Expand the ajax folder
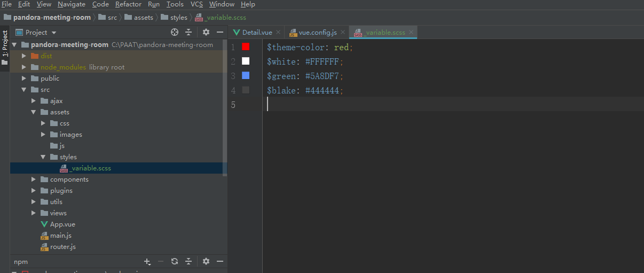 pos(33,100)
